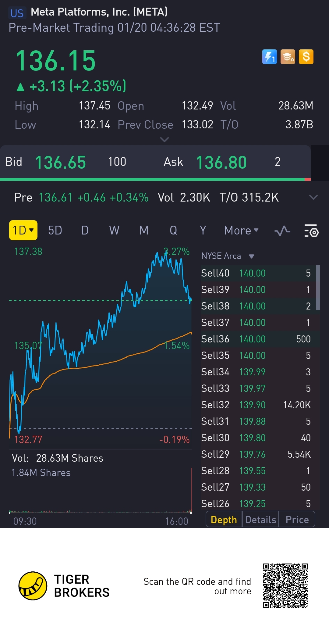Open the chart indicator waveform icon
Viewport: 329px width, 644px height.
pos(282,231)
